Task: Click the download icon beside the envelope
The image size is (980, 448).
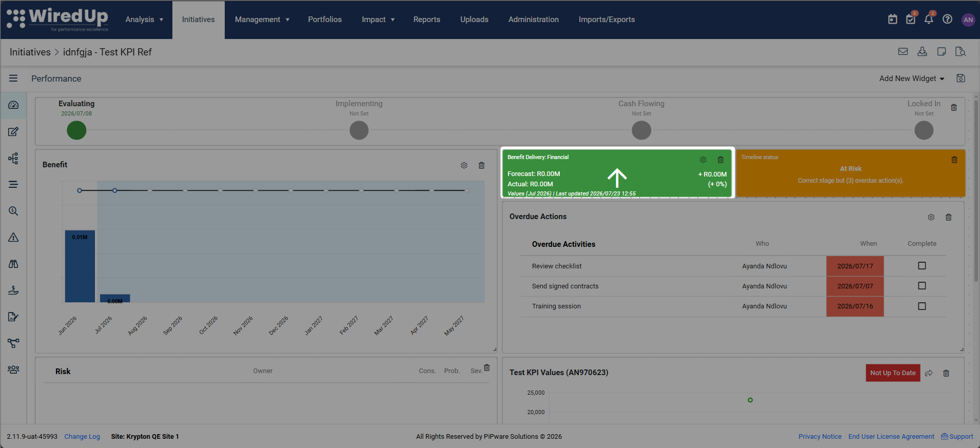Action: click(922, 52)
